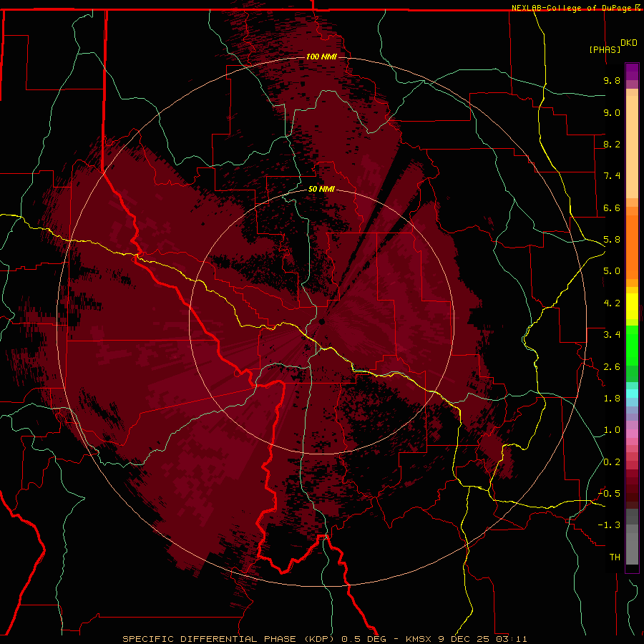
Task: Select the 6.6 scale value
Action: click(612, 208)
